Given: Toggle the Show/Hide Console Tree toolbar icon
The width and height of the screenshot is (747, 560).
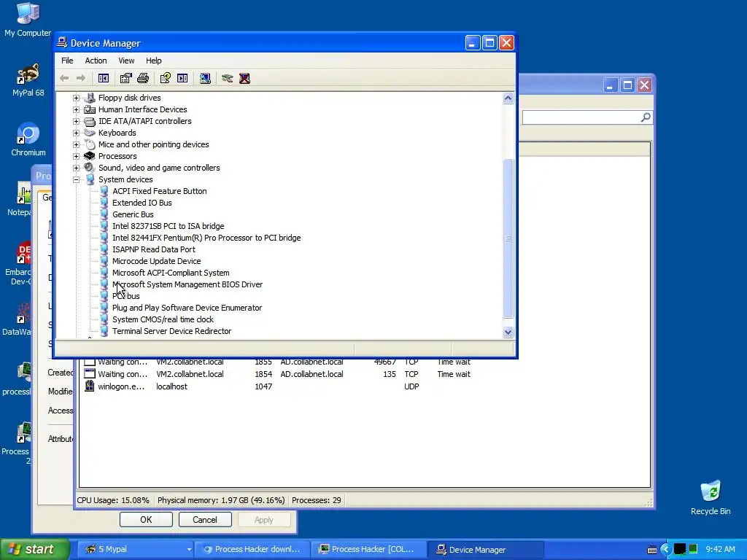Looking at the screenshot, I should pyautogui.click(x=104, y=78).
